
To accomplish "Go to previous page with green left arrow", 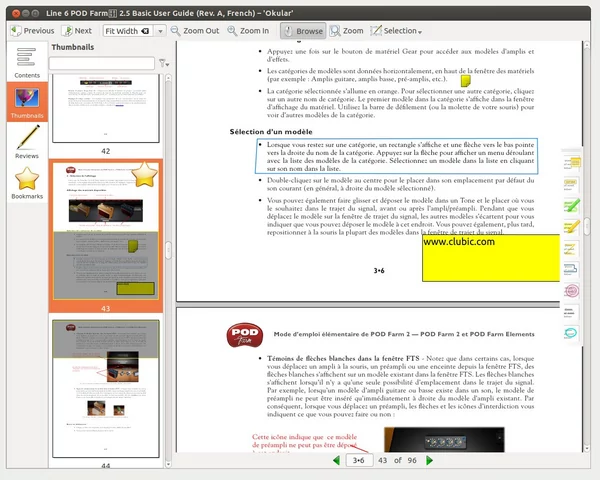I will (x=337, y=460).
